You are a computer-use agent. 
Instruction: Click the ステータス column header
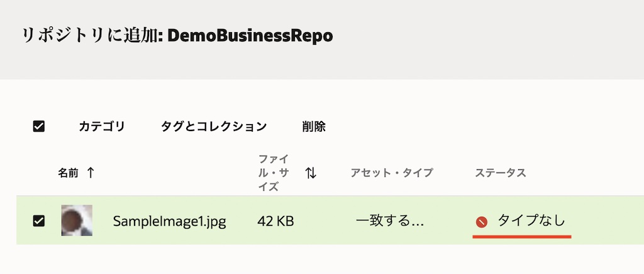pos(500,173)
